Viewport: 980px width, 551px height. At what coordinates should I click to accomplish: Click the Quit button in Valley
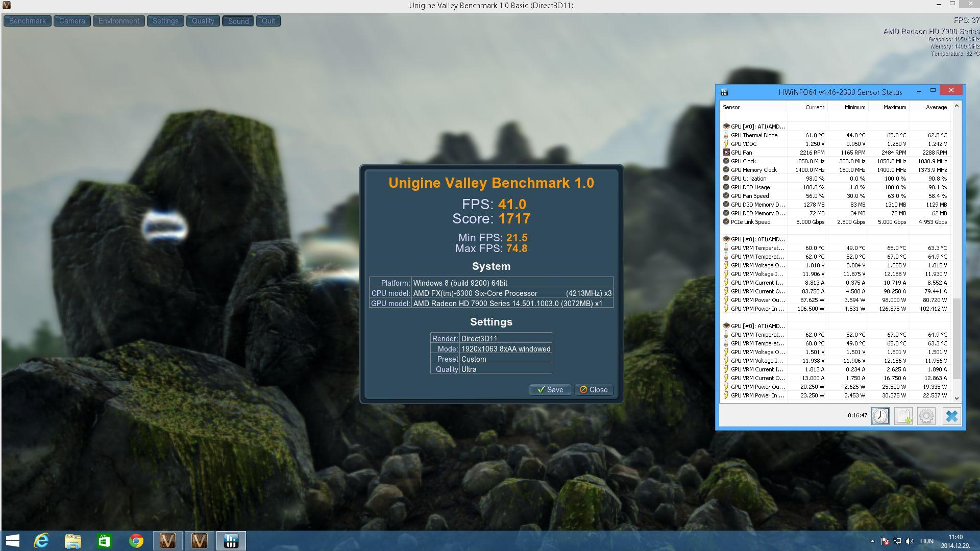pyautogui.click(x=268, y=21)
